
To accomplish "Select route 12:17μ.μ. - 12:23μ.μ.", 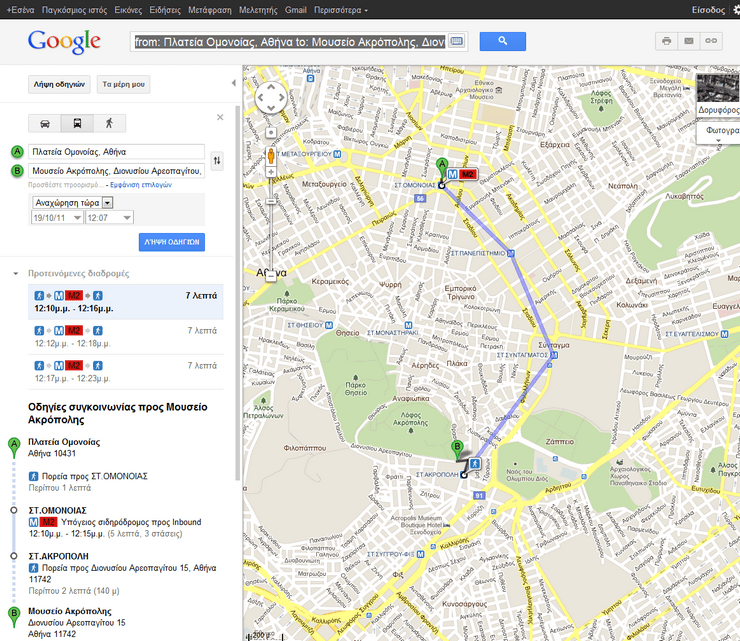I will (x=126, y=372).
